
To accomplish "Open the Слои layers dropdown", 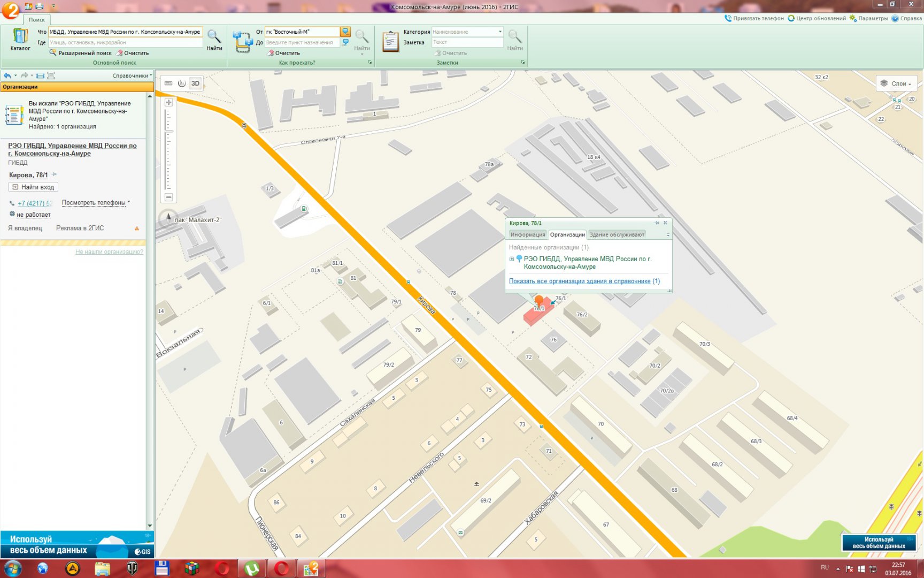I will (897, 83).
